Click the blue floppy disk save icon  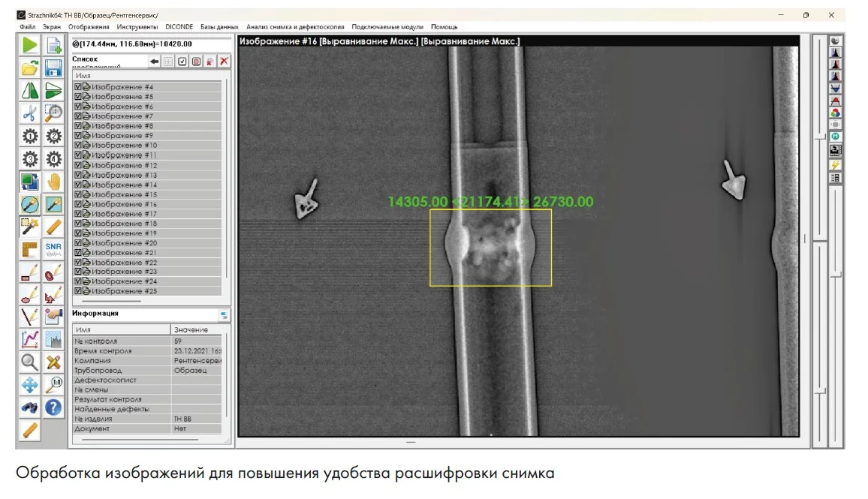[x=54, y=68]
